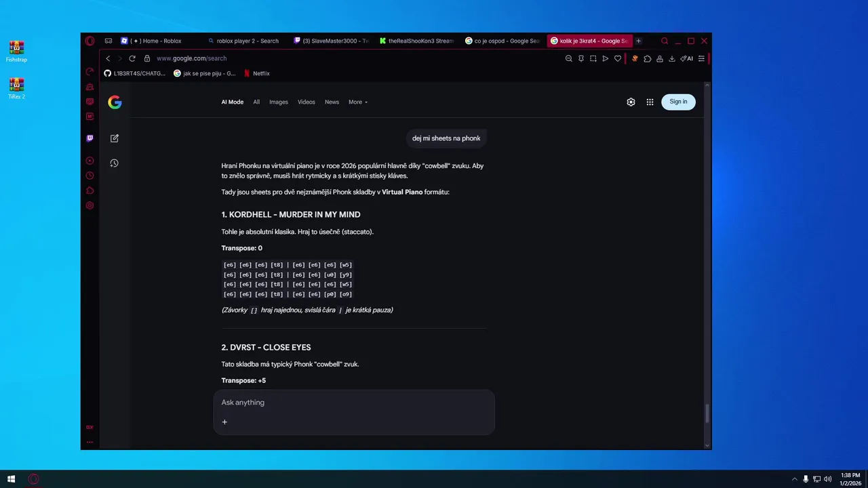The height and width of the screenshot is (488, 868).
Task: Select the Videos search filter
Action: (307, 102)
